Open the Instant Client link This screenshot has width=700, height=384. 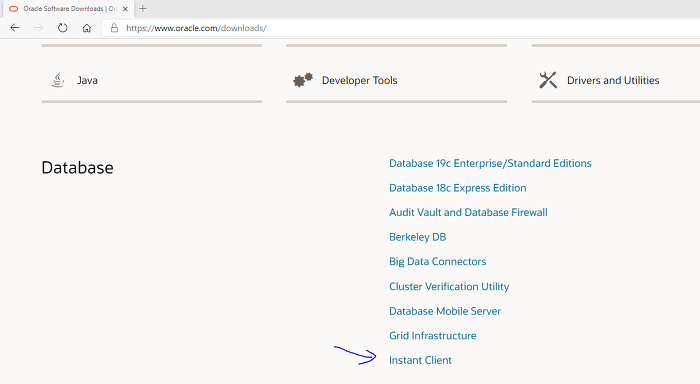click(x=420, y=360)
